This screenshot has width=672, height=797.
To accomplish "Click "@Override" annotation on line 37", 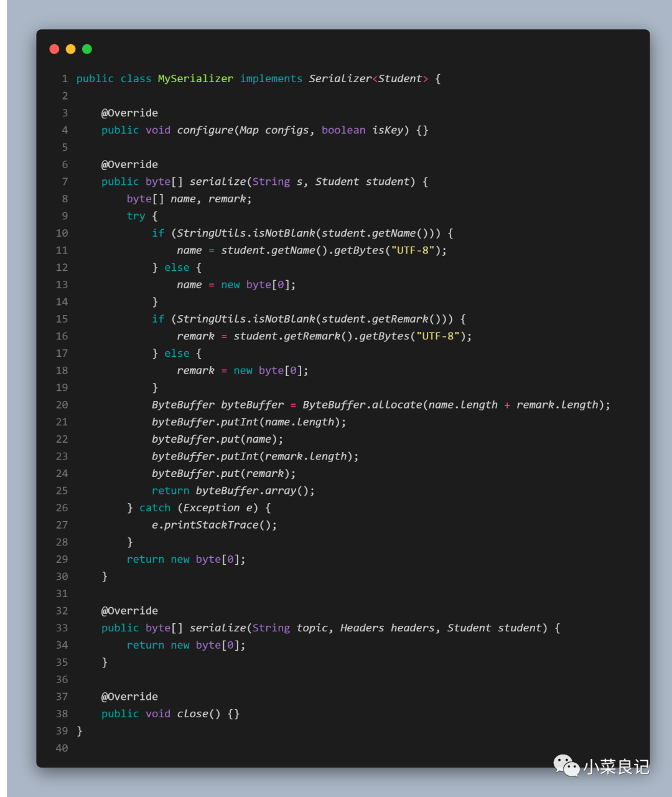I will tap(129, 697).
